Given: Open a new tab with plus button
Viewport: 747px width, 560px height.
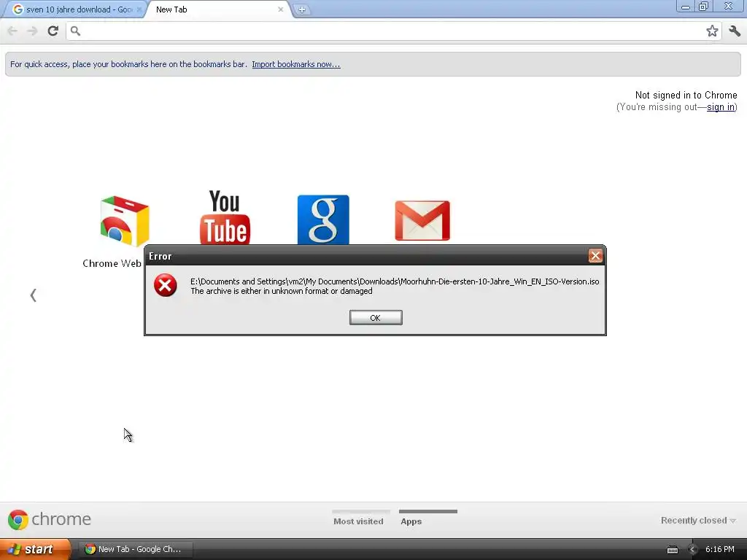Looking at the screenshot, I should [301, 9].
